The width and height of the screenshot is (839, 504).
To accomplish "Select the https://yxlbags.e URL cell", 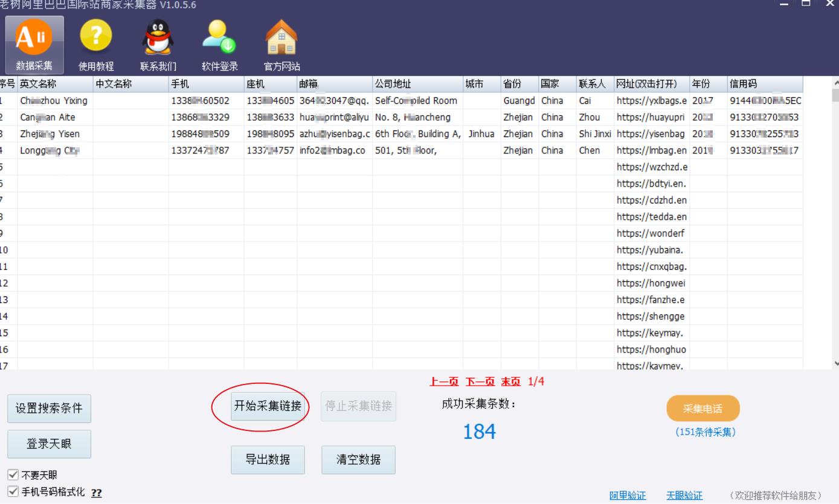I will pyautogui.click(x=652, y=101).
